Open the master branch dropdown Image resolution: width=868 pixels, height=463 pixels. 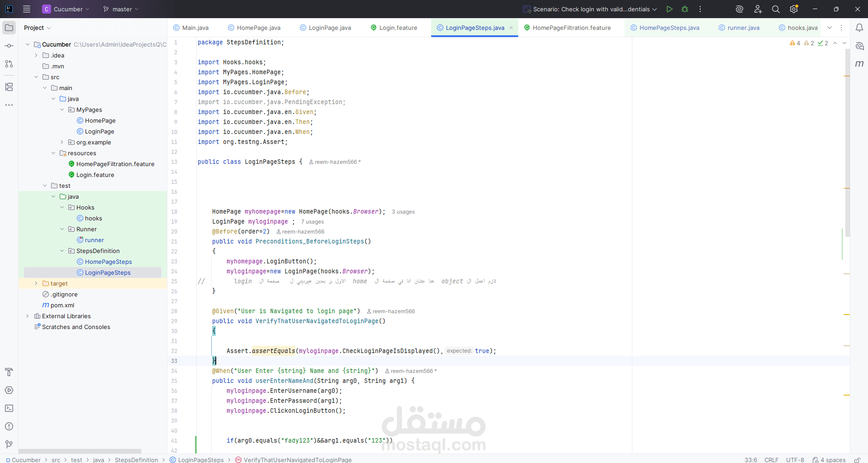point(121,9)
